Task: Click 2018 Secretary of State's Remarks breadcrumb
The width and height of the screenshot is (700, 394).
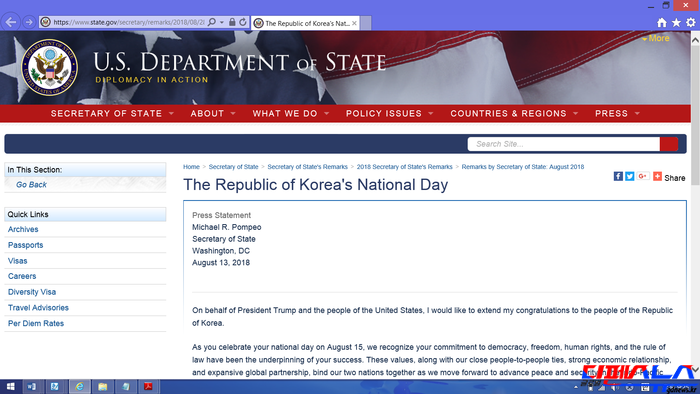Action: [404, 166]
